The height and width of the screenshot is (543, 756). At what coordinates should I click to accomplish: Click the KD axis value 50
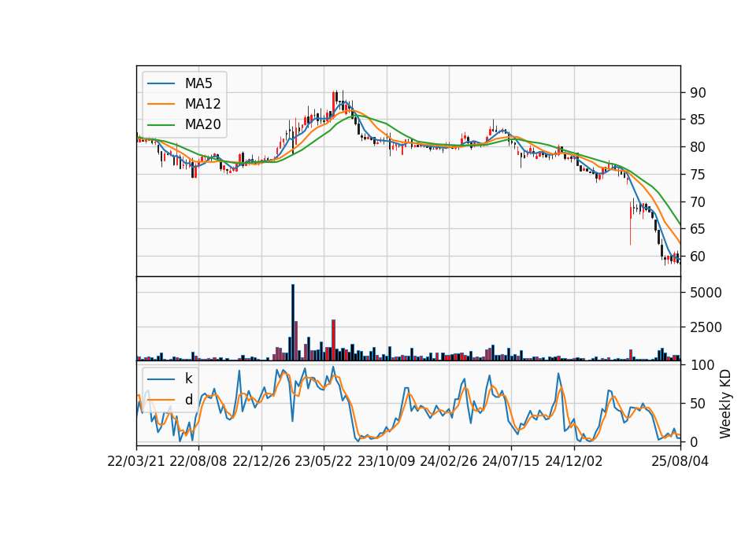coord(698,403)
